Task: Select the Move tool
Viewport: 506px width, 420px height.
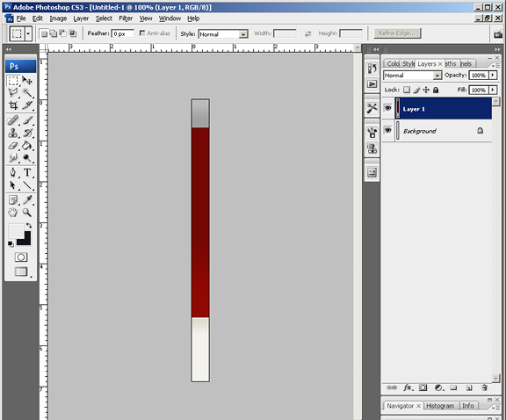Action: pyautogui.click(x=27, y=80)
